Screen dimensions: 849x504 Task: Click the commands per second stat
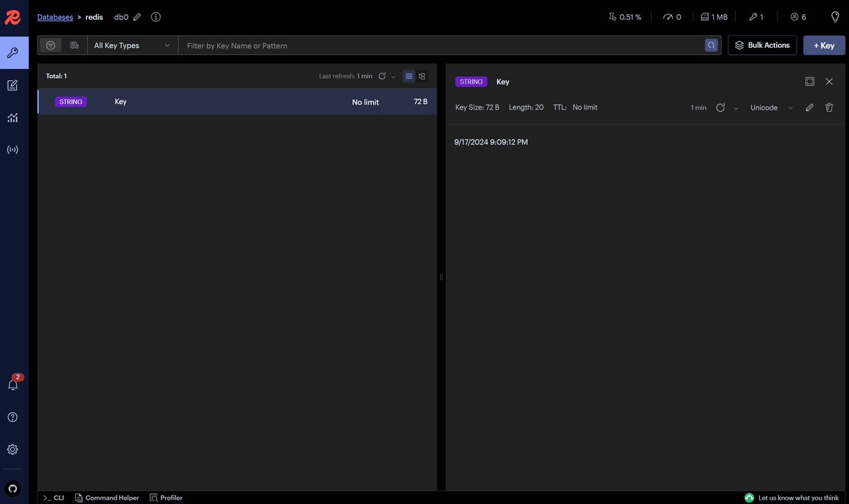click(x=673, y=17)
